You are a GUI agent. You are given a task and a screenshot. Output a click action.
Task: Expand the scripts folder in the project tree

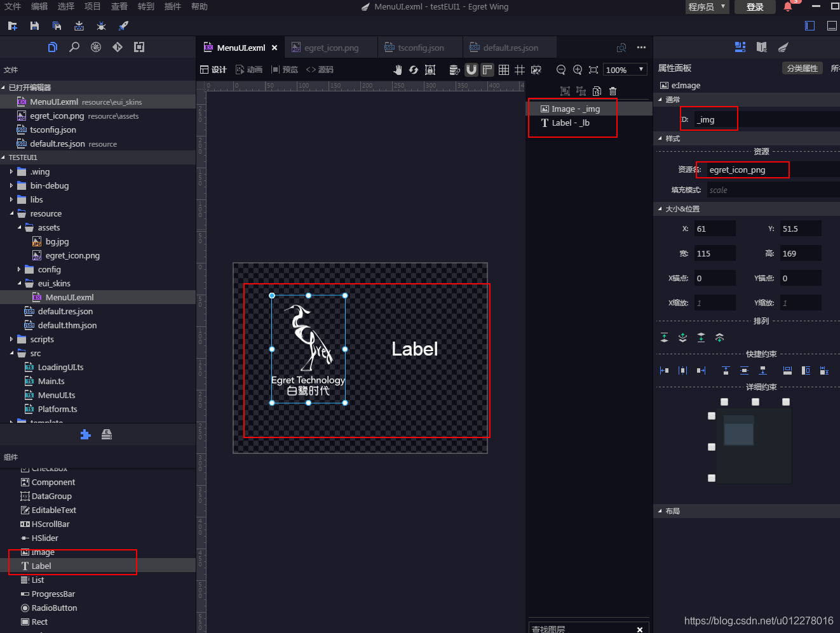coord(12,339)
